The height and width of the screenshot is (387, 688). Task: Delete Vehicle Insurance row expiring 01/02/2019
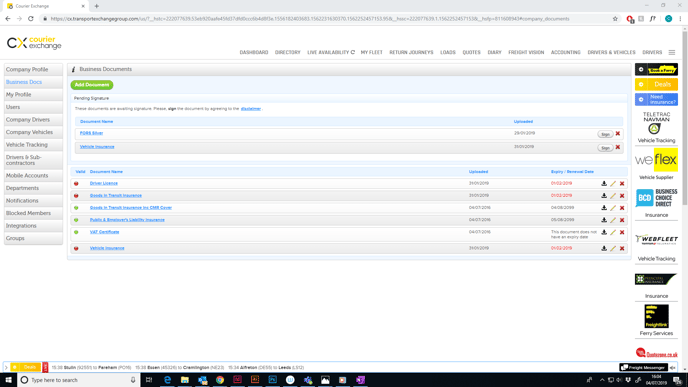point(622,248)
